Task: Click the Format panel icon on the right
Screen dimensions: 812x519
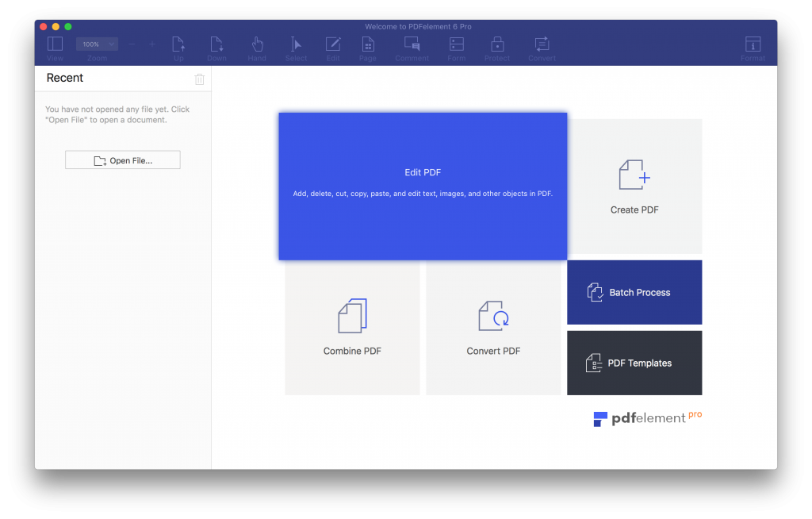Action: coord(753,46)
